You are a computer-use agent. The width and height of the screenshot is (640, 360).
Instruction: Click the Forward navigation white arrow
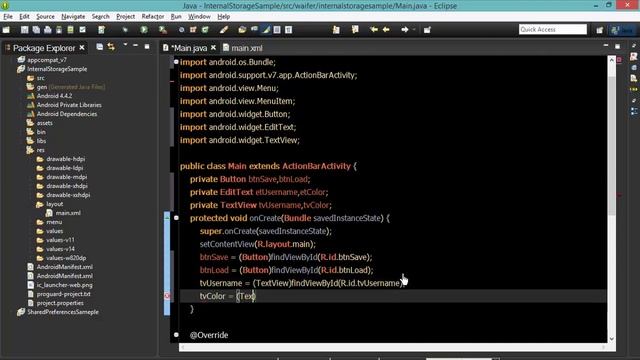coord(404,30)
